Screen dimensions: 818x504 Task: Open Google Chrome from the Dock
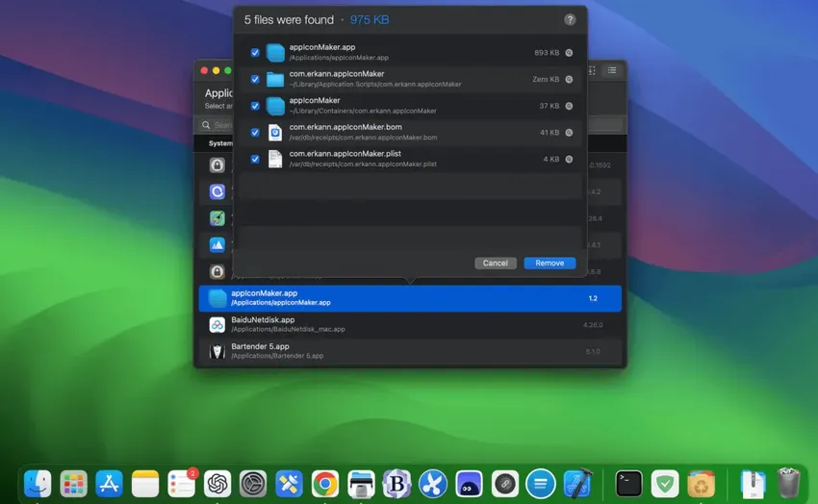click(325, 483)
